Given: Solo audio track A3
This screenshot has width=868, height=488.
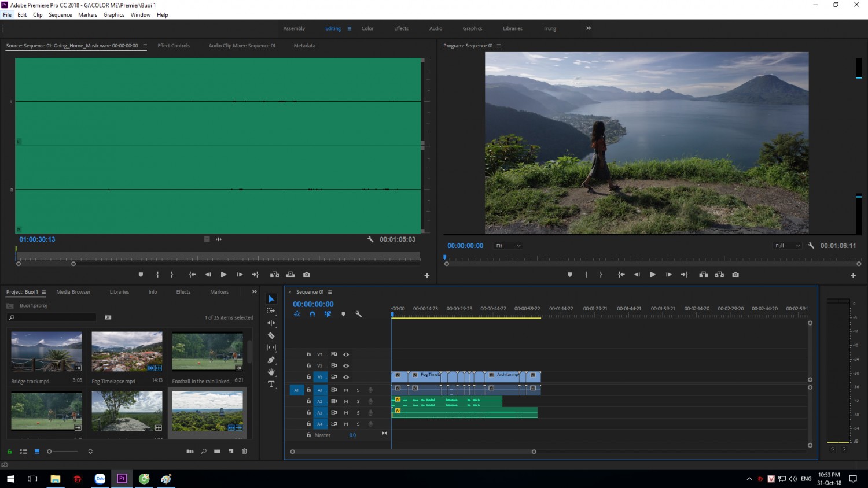Looking at the screenshot, I should pyautogui.click(x=358, y=413).
